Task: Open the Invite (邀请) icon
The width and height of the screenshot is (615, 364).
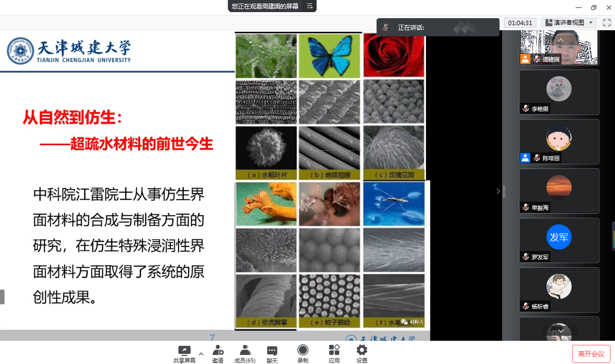Action: [218, 350]
